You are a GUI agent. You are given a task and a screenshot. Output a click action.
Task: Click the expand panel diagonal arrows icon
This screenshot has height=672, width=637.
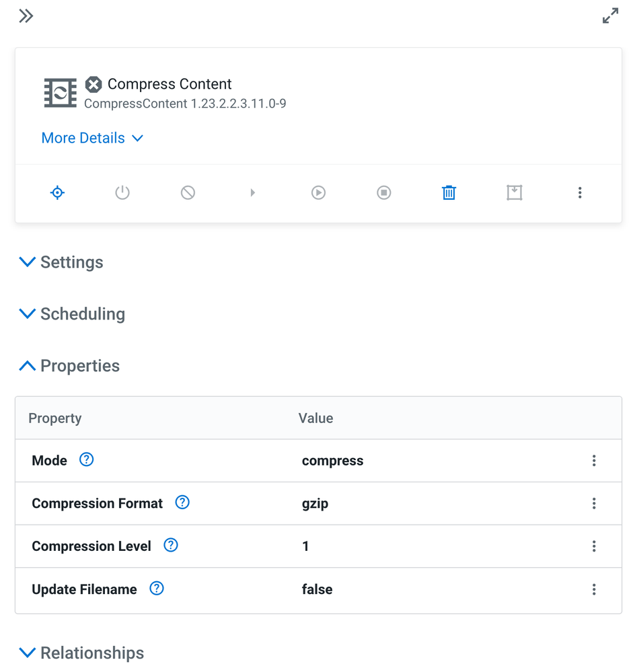[x=610, y=16]
